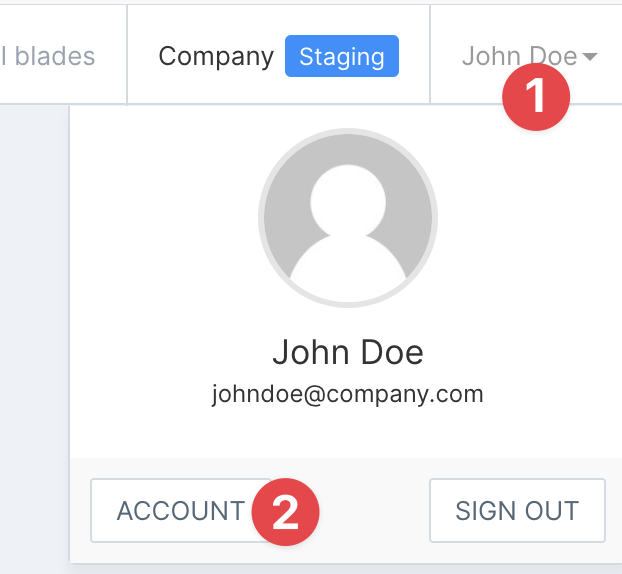Open the John Doe user menu

click(x=519, y=56)
